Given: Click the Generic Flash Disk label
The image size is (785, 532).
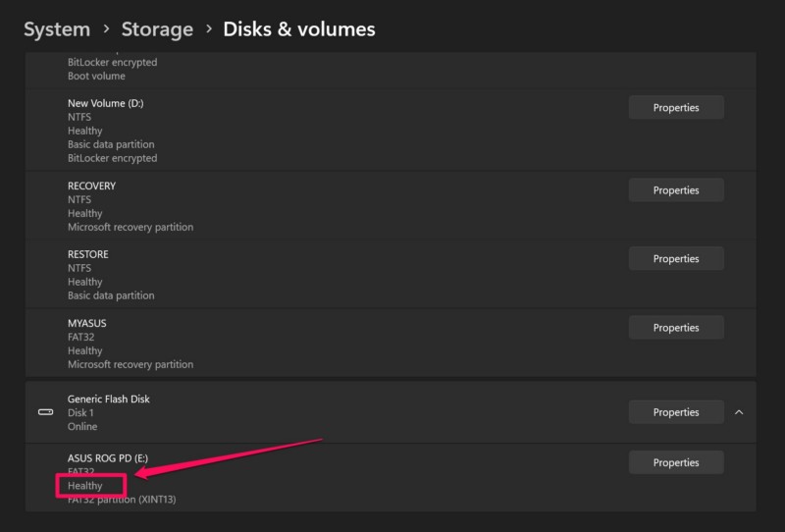Looking at the screenshot, I should 108,399.
